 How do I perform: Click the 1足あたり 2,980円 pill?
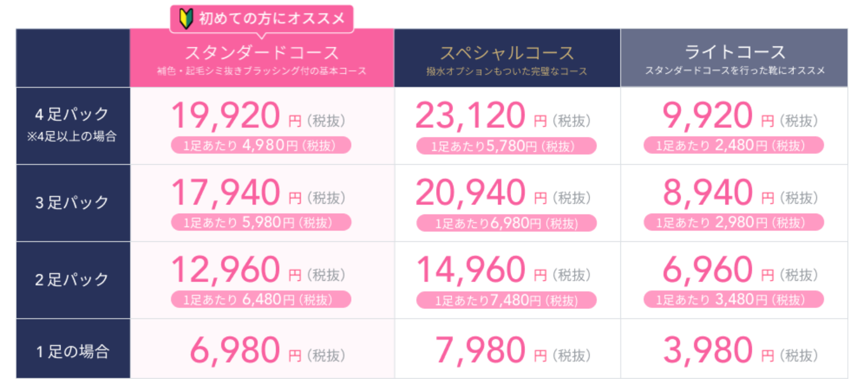pos(733,222)
